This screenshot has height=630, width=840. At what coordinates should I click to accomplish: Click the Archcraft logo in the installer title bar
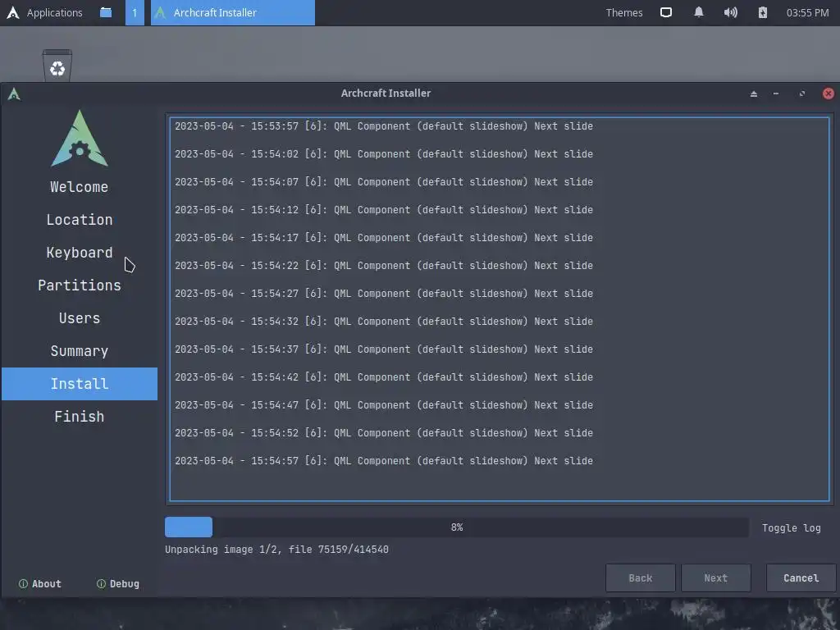click(x=14, y=94)
